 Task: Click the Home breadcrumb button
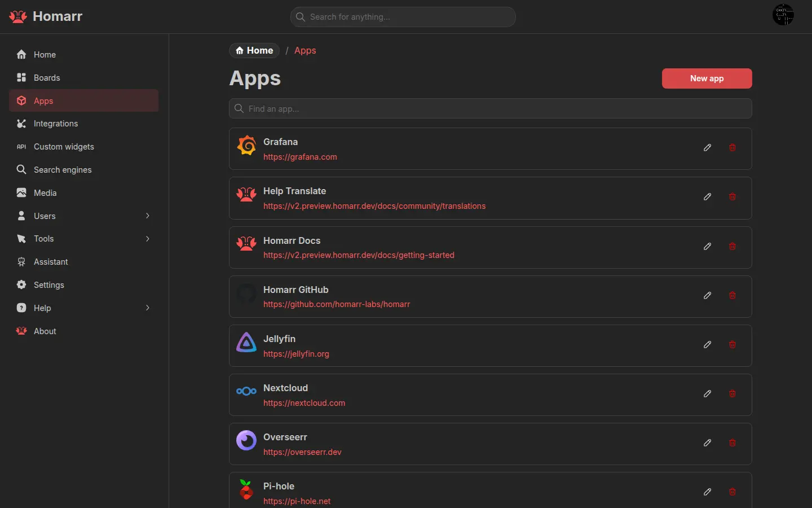click(x=254, y=51)
